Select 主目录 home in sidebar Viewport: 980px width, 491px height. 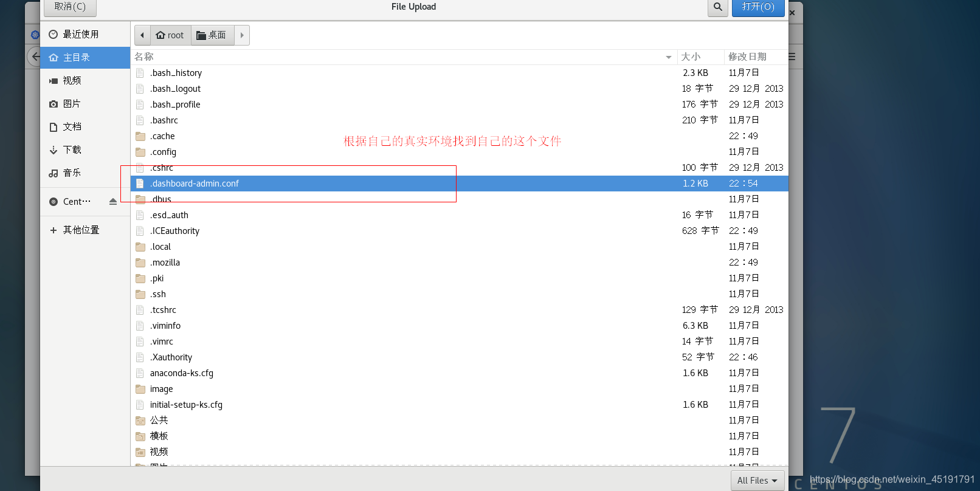(x=85, y=57)
